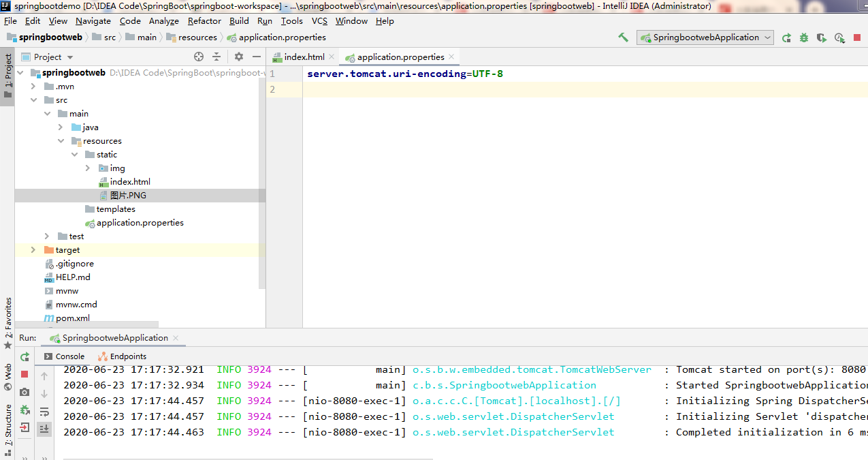Jump down the stack trace arrow
Viewport: 868px width, 460px height.
pyautogui.click(x=44, y=393)
